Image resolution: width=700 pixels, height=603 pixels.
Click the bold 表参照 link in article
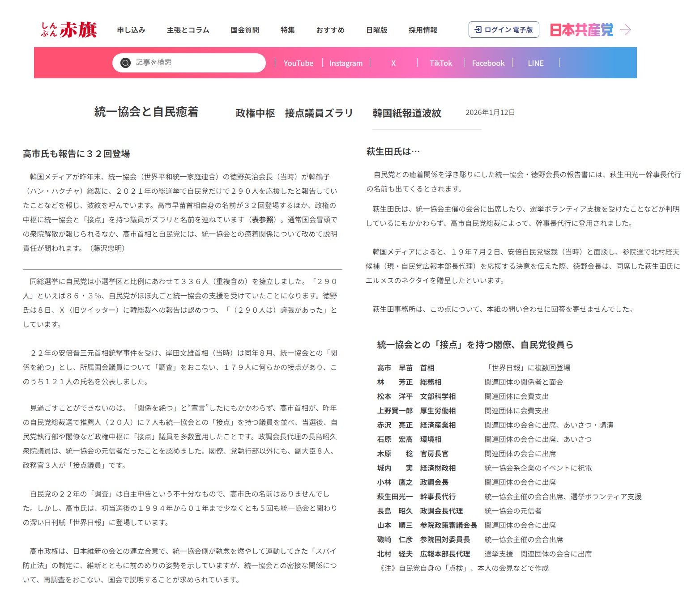[x=262, y=220]
